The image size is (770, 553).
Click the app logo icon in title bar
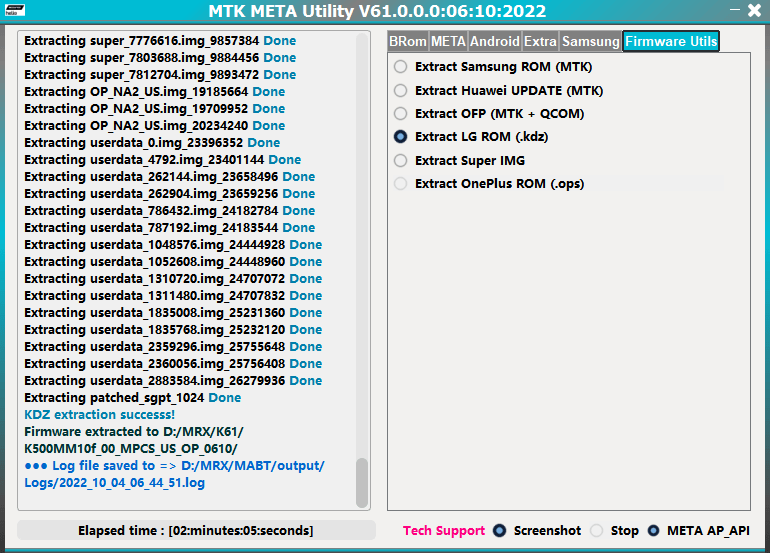click(15, 9)
